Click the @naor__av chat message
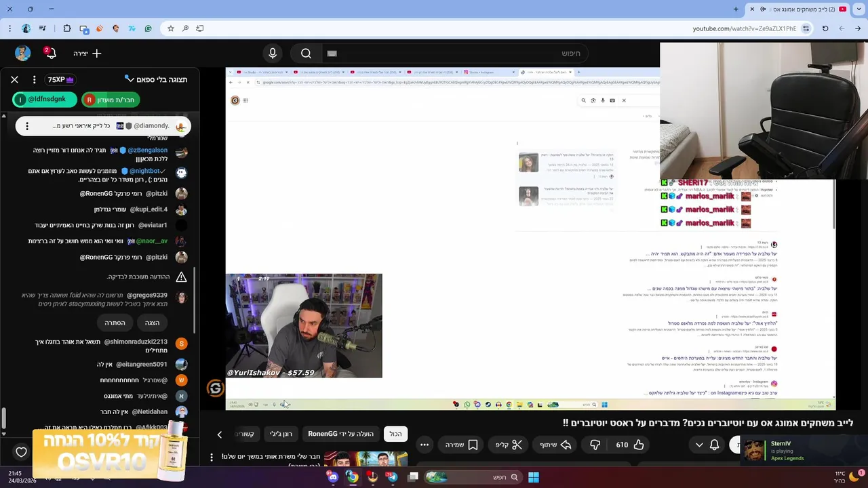 point(106,241)
